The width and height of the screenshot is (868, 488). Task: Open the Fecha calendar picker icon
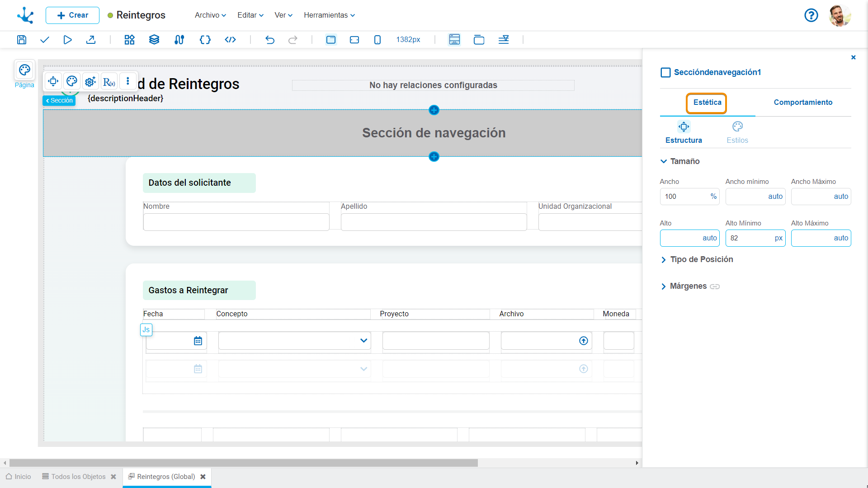198,341
